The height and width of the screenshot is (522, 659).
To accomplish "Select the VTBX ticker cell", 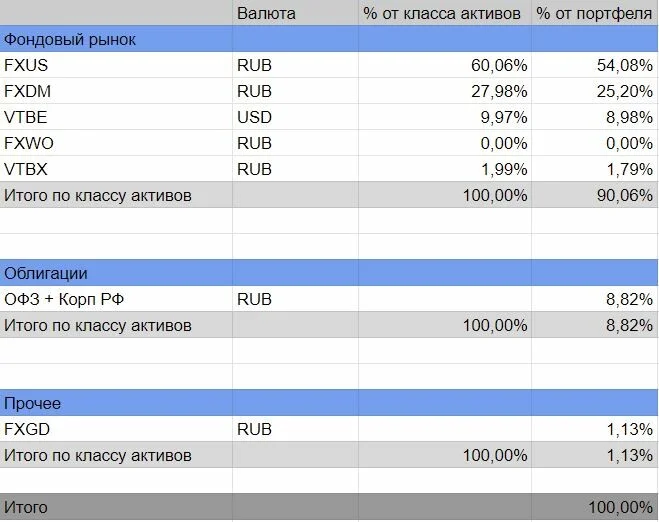I will [x=116, y=169].
